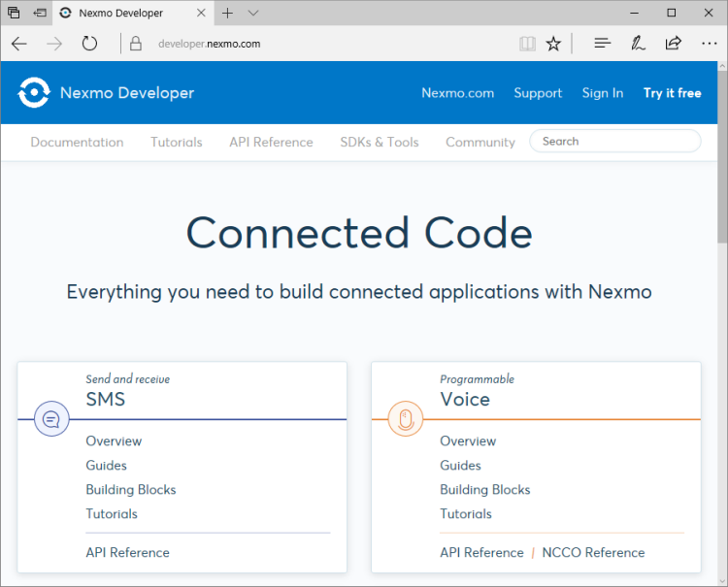Viewport: 728px width, 587px height.
Task: Click the browser forward arrow
Action: click(x=54, y=44)
